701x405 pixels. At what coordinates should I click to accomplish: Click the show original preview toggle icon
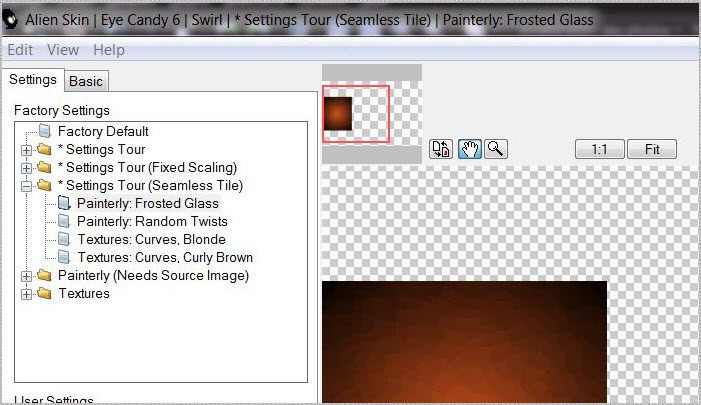point(441,149)
